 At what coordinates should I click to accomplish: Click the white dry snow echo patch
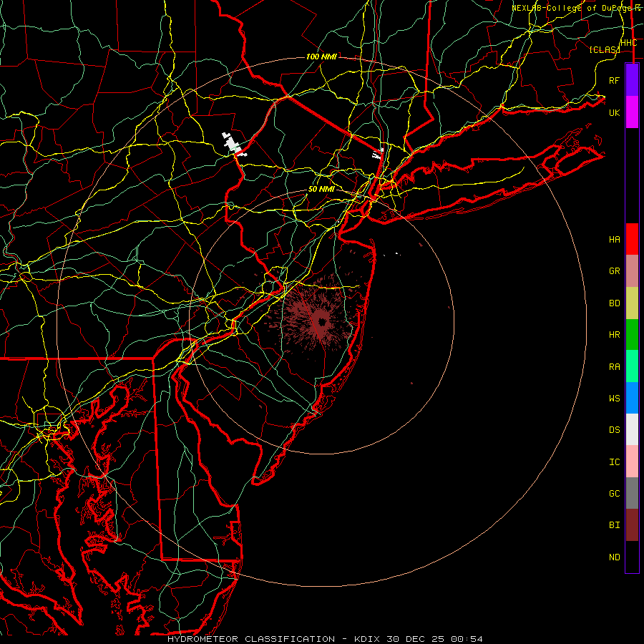pos(233,145)
